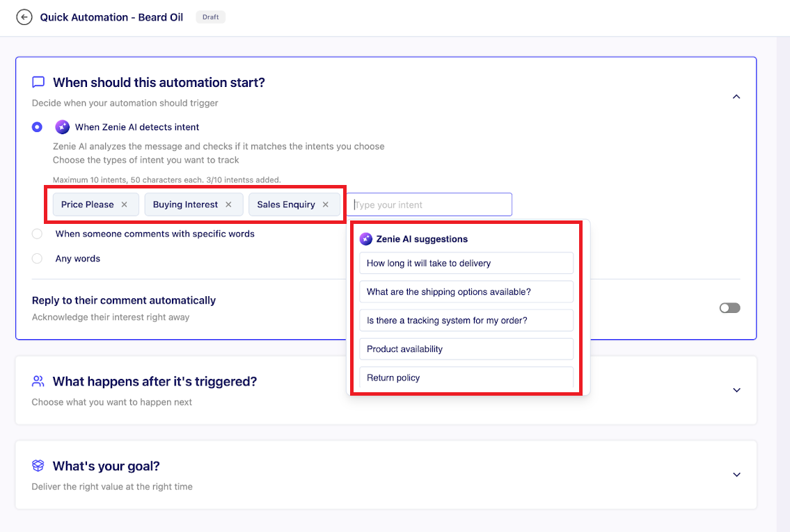Pick the Return policy suggestion

pos(466,378)
